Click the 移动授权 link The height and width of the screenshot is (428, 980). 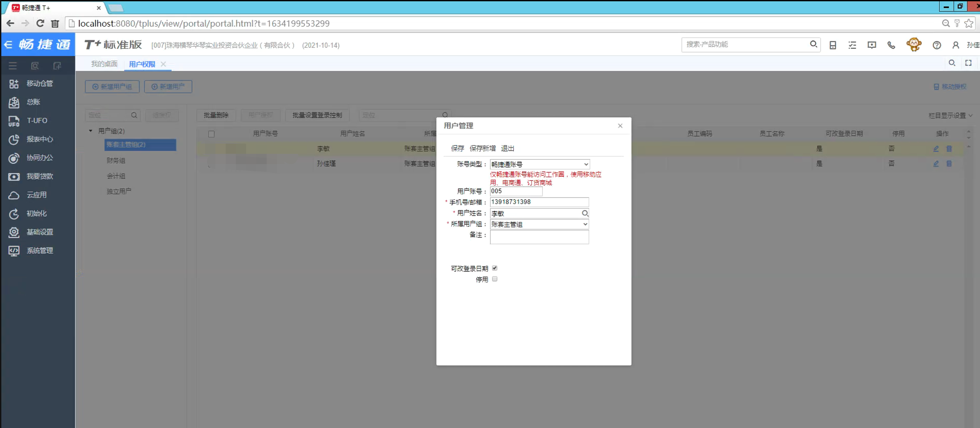pyautogui.click(x=950, y=87)
